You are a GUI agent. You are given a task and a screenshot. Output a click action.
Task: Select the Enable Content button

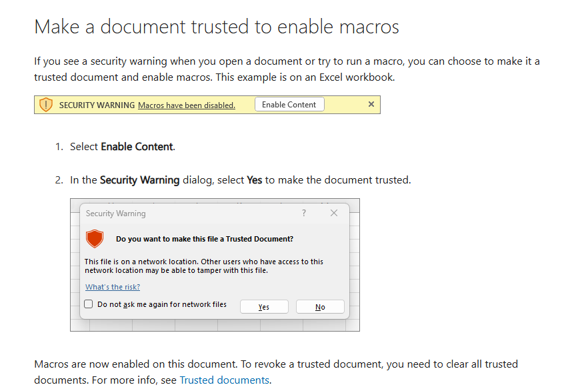[x=289, y=104]
